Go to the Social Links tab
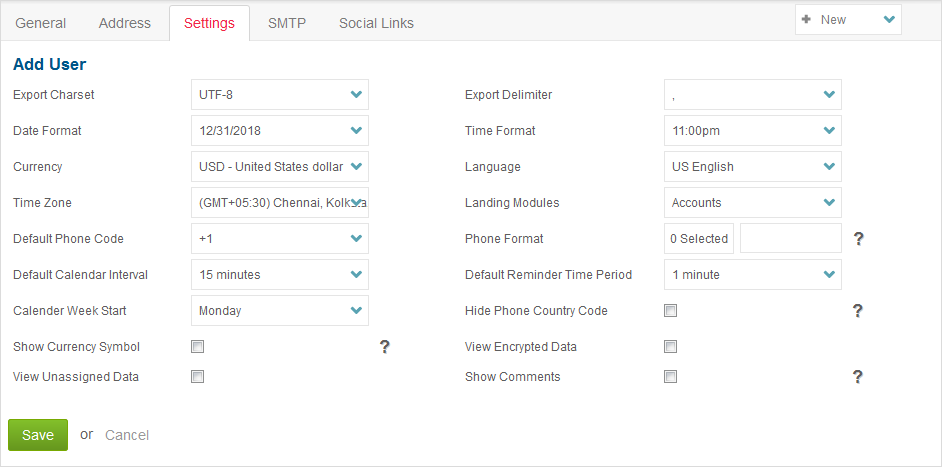This screenshot has width=942, height=467. tap(377, 23)
